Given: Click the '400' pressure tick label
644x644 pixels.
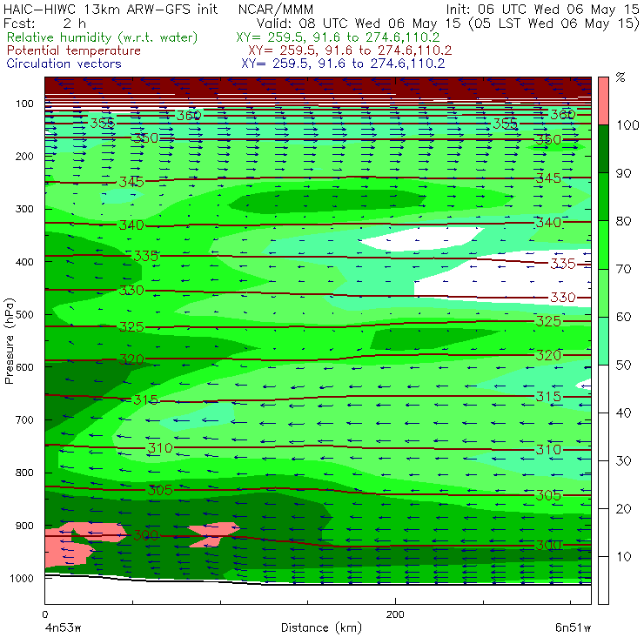Looking at the screenshot, I should click(x=24, y=262).
